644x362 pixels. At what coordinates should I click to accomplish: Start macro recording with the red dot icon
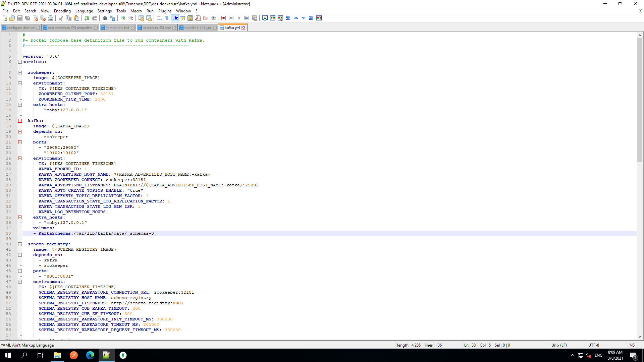coord(223,18)
